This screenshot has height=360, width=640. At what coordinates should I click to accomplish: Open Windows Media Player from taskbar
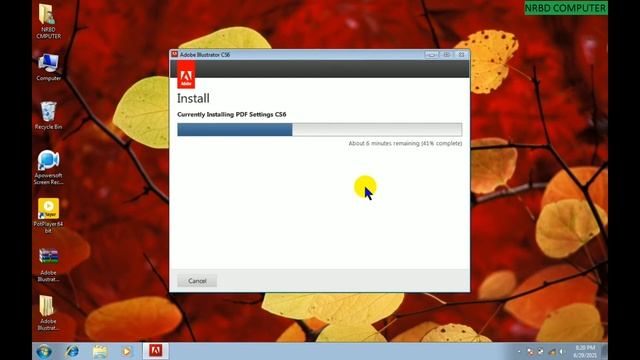(x=127, y=351)
